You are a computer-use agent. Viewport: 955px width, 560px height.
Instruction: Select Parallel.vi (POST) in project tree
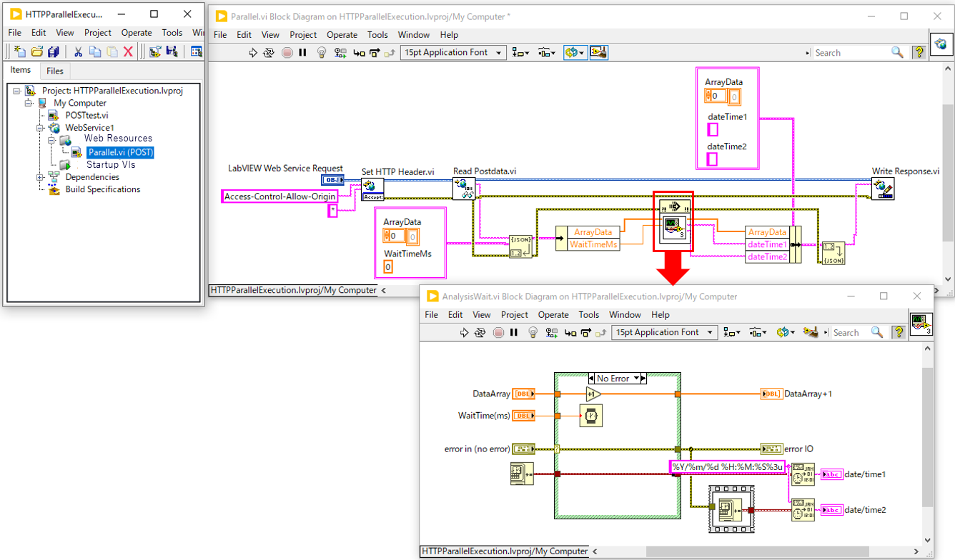tap(121, 152)
